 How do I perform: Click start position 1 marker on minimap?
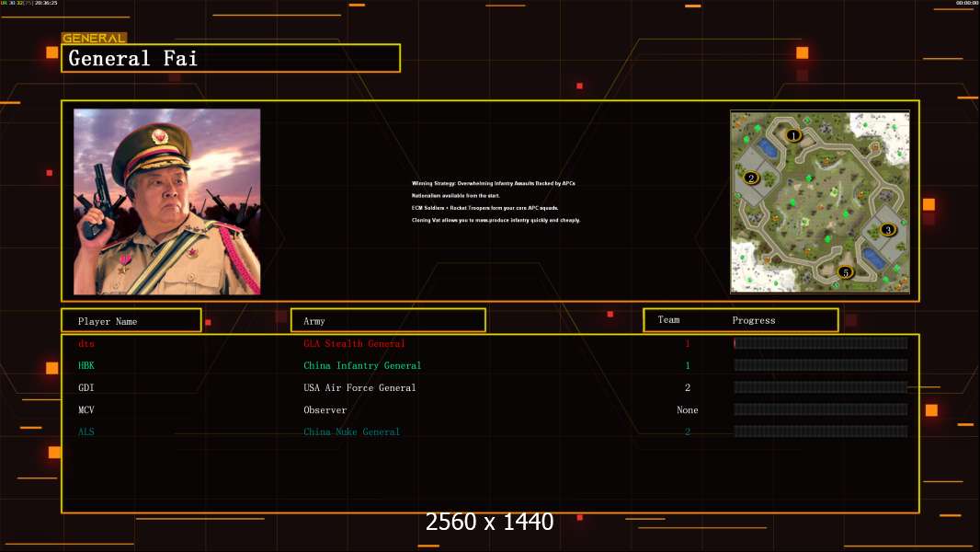[x=793, y=135]
